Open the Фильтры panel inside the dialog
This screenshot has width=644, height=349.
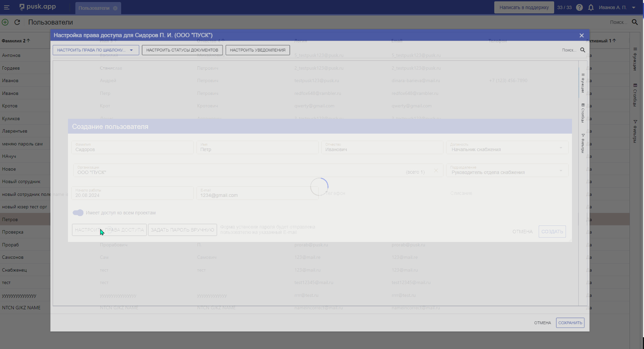tap(583, 143)
